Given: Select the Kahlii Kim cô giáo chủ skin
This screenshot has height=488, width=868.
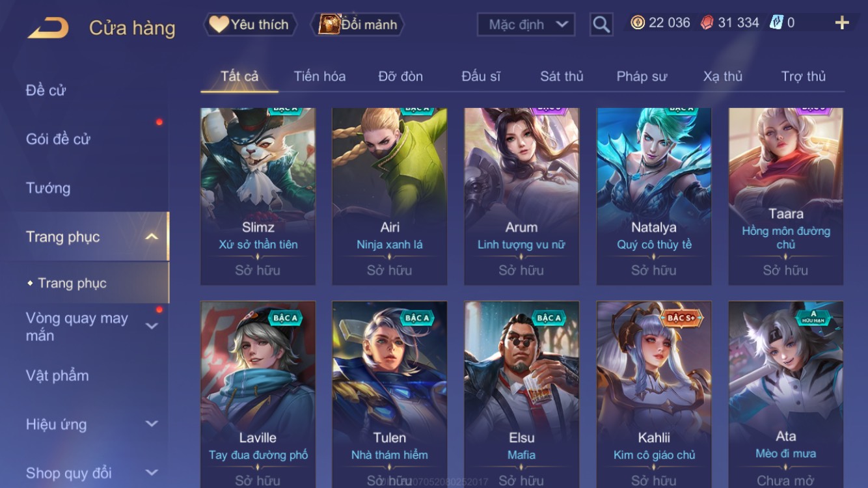Looking at the screenshot, I should 654,394.
